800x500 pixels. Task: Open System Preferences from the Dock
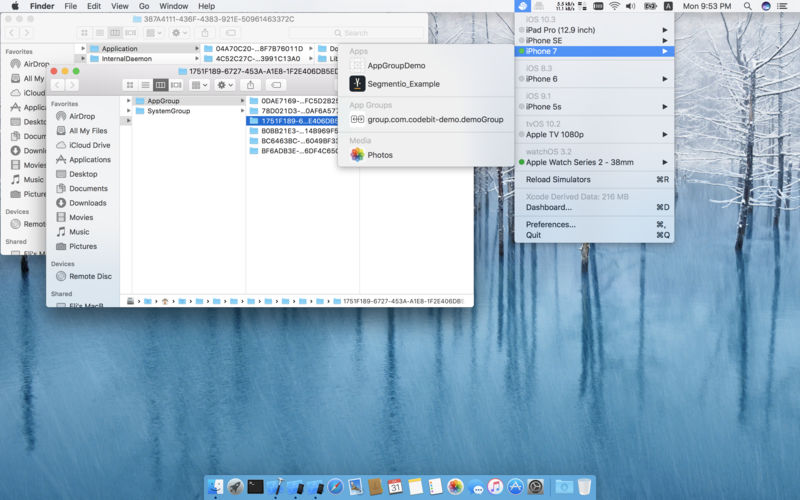pyautogui.click(x=536, y=487)
